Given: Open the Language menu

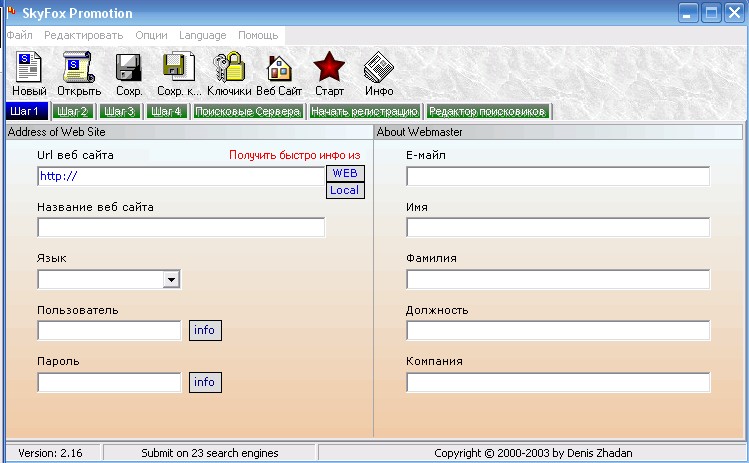Looking at the screenshot, I should coord(203,35).
